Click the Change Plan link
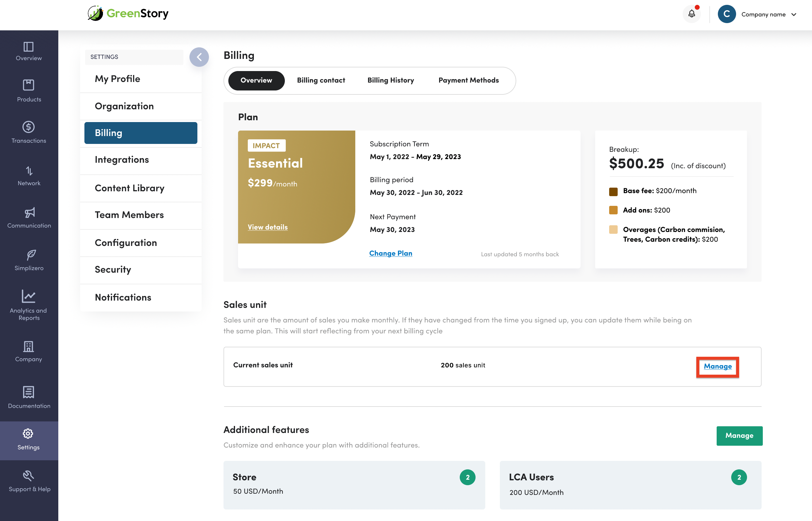The width and height of the screenshot is (812, 521). tap(391, 253)
